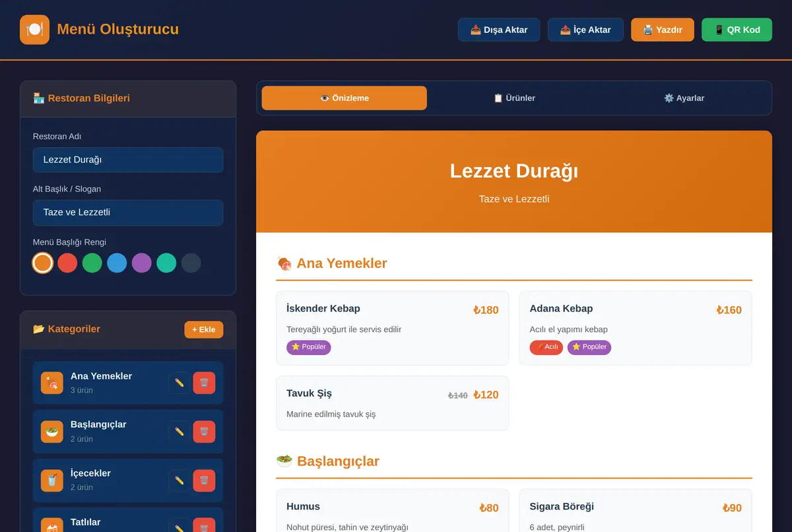
Task: Click the Alt Başlık / Slogan input field
Action: point(128,213)
